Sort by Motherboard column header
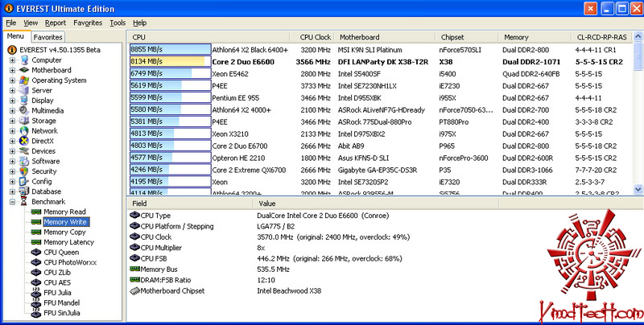The width and height of the screenshot is (644, 325). 385,37
